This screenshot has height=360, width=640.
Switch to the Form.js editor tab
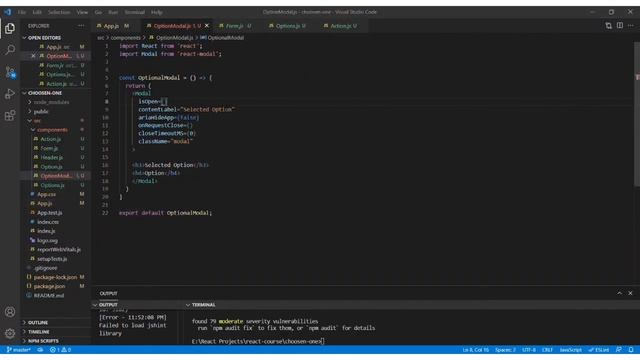click(235, 26)
